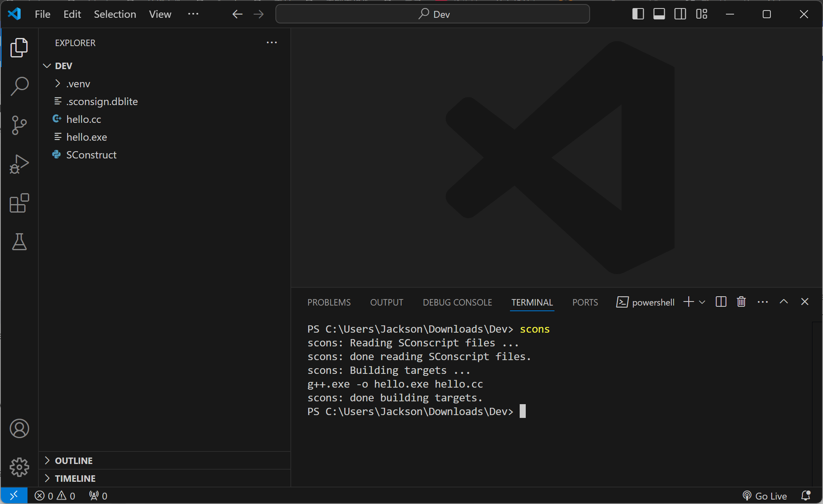This screenshot has height=504, width=823.
Task: Open the Accounts menu icon
Action: click(19, 429)
